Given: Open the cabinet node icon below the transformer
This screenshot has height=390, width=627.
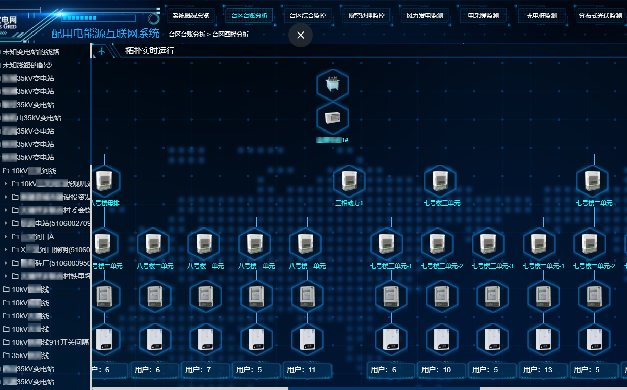Looking at the screenshot, I should point(332,118).
